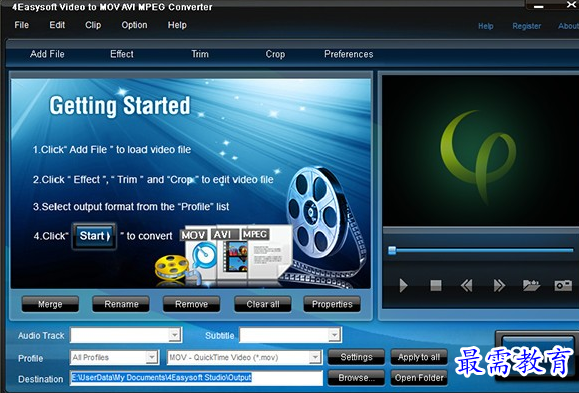Image resolution: width=579 pixels, height=393 pixels.
Task: Click the About link
Action: click(x=568, y=26)
